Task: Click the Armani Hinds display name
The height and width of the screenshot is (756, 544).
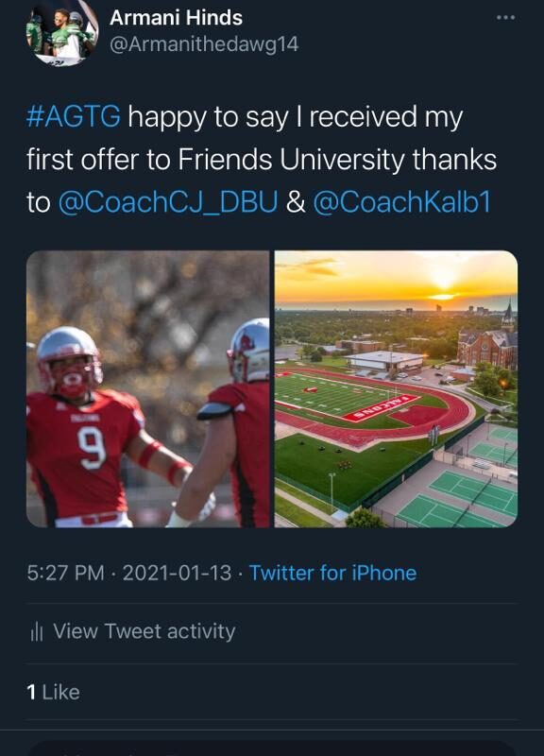Action: point(176,18)
